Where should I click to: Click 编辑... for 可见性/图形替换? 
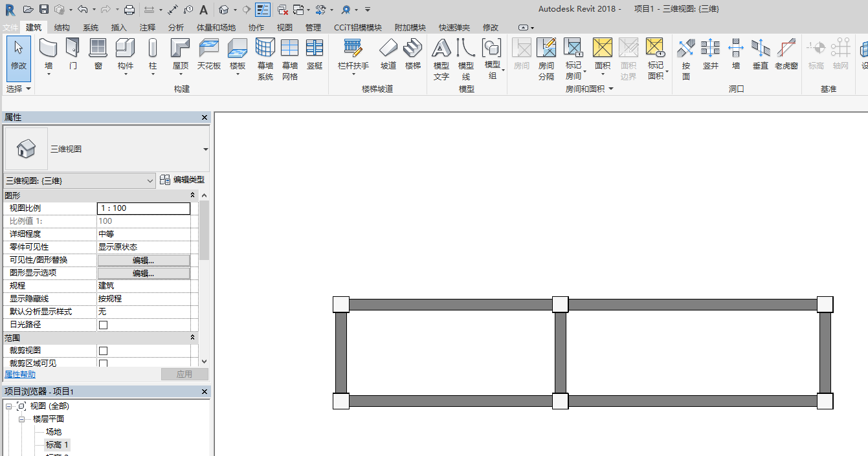point(144,260)
